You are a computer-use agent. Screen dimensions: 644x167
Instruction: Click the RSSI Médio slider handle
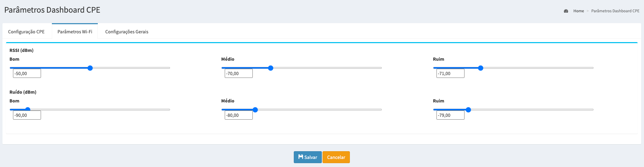(x=271, y=68)
